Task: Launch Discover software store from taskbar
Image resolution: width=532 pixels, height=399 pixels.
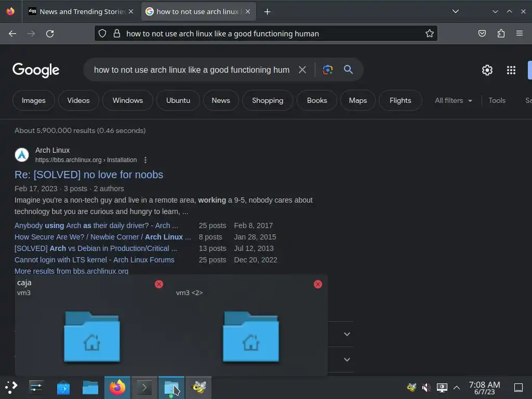Action: pos(63,388)
